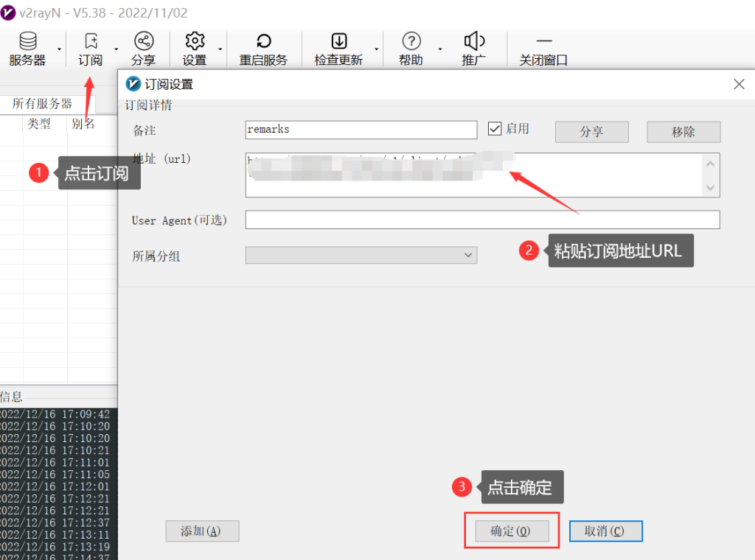Click the URL field scroll-up arrow
755x560 pixels.
pos(710,163)
